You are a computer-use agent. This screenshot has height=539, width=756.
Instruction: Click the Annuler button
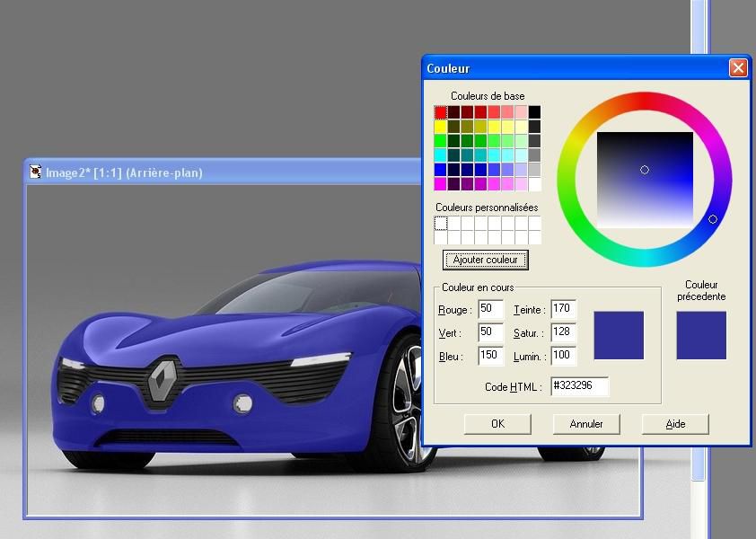click(x=586, y=424)
